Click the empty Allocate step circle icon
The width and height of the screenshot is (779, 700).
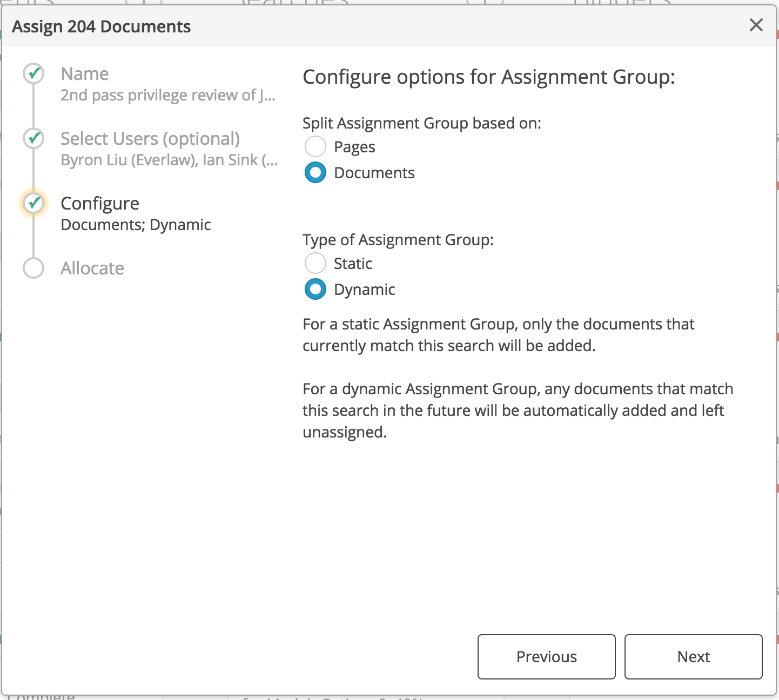[33, 268]
